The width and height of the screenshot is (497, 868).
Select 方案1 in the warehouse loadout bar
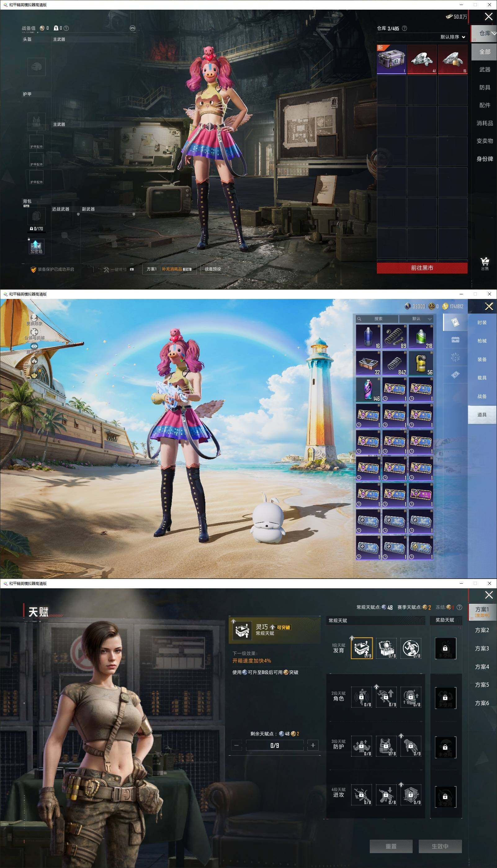pos(152,269)
